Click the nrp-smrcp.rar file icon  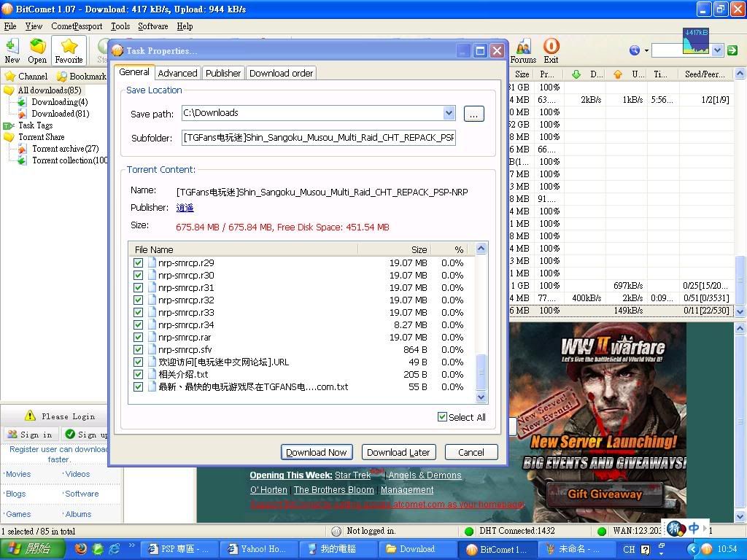pos(152,337)
